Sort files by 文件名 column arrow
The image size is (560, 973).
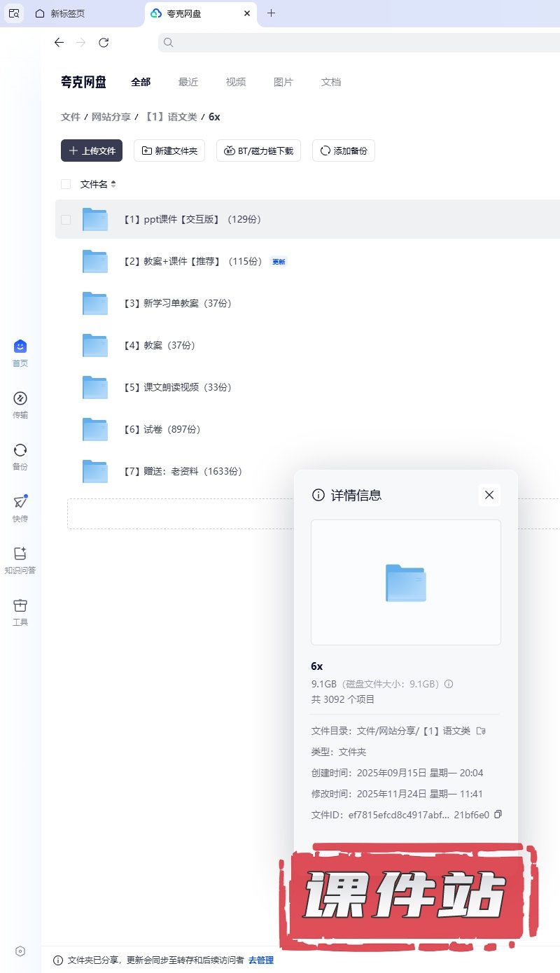(113, 184)
